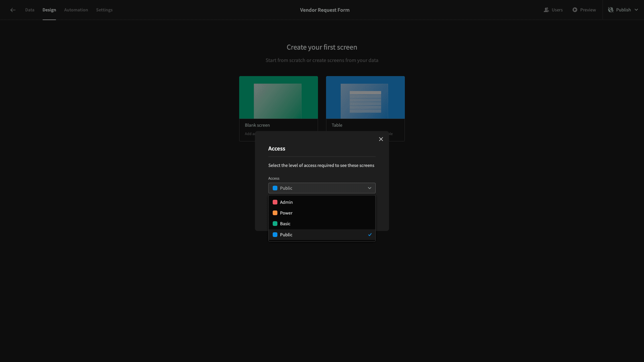Image resolution: width=644 pixels, height=362 pixels.
Task: Click the Publish text button
Action: coord(624,10)
